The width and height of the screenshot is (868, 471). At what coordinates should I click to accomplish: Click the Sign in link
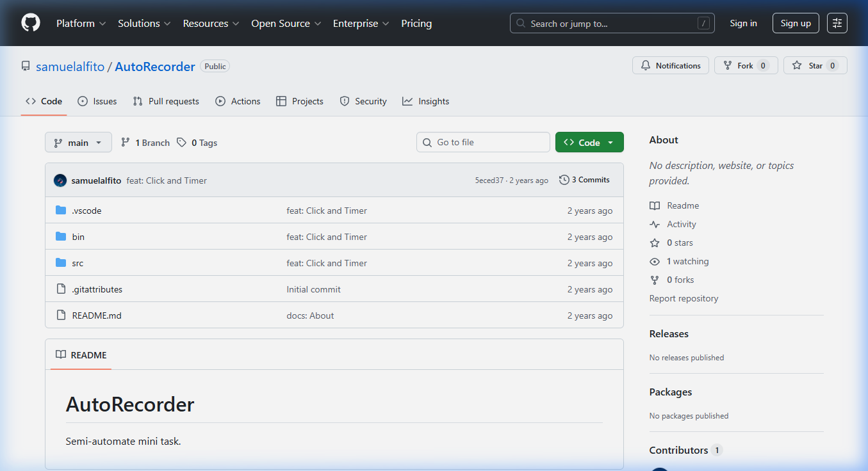743,23
